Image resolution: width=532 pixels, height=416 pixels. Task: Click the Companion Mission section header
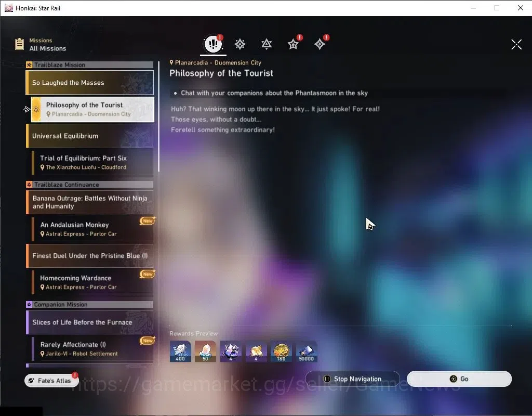89,304
